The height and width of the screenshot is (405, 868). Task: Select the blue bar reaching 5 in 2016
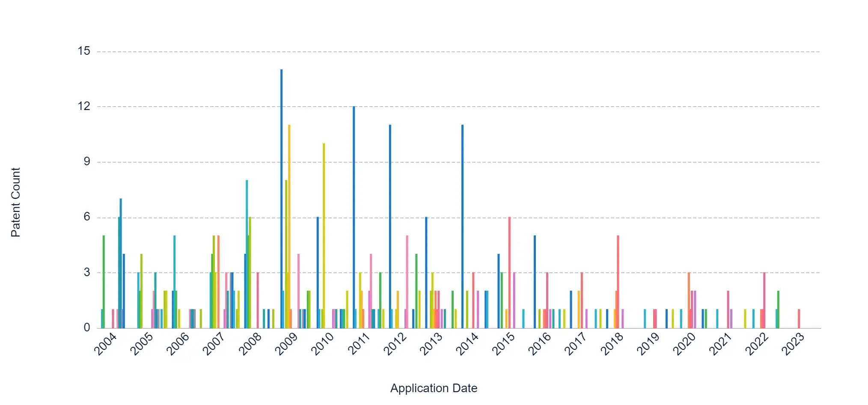(535, 282)
